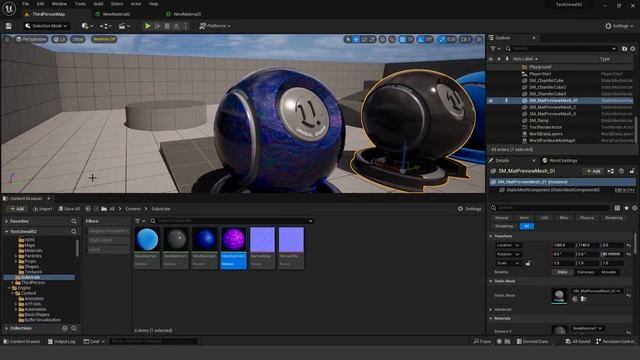The image size is (640, 360).
Task: Click the console command input field
Action: click(153, 342)
